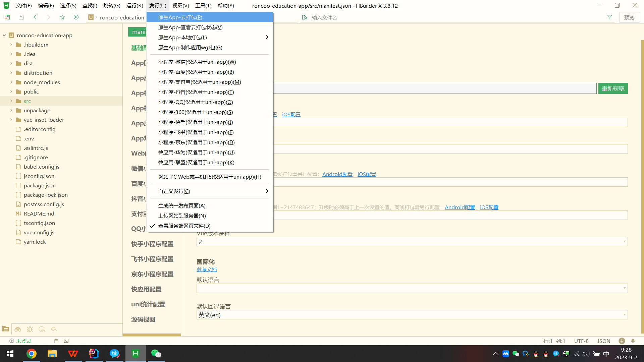This screenshot has width=644, height=362.
Task: Collapse the roncoo-education-app project root
Action: [x=4, y=35]
